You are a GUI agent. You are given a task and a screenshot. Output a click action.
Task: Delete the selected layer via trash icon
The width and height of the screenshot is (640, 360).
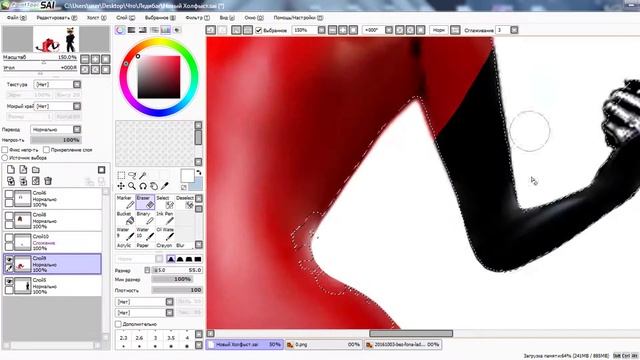pos(48,181)
